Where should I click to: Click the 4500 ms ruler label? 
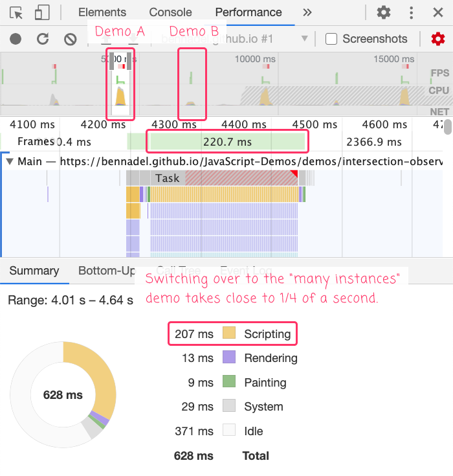coord(315,124)
